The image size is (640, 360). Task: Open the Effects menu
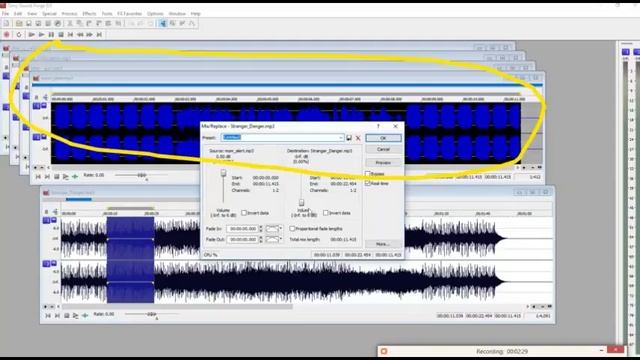coord(89,13)
